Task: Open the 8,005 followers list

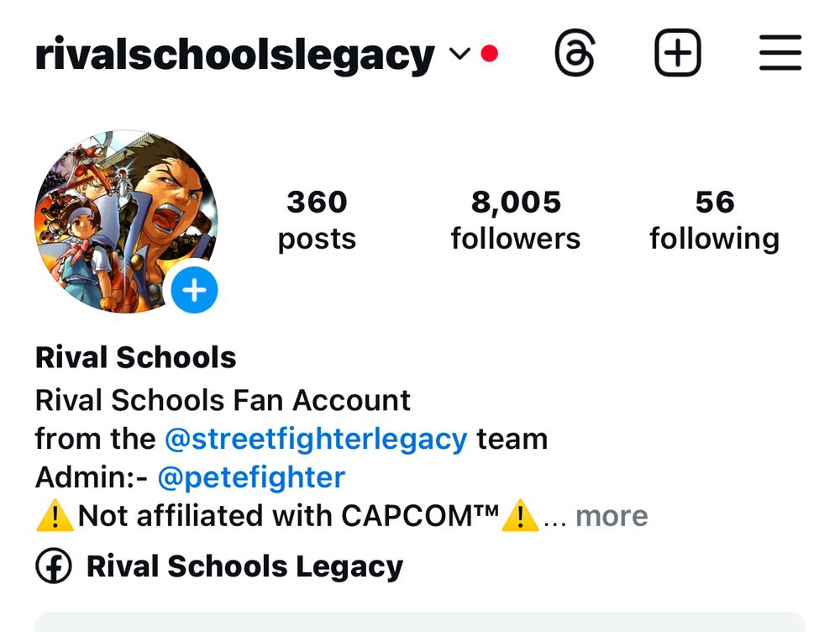Action: [516, 220]
